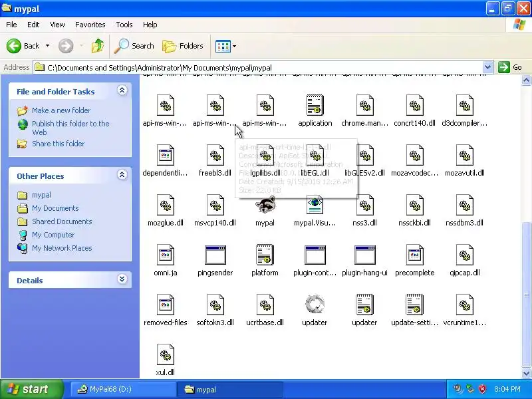
Task: Select the update-settings file icon
Action: click(414, 305)
